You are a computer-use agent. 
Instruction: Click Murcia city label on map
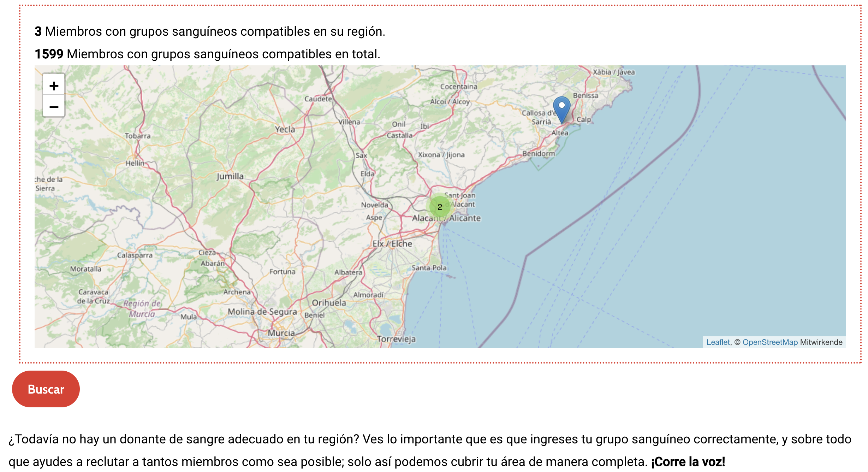(x=281, y=333)
